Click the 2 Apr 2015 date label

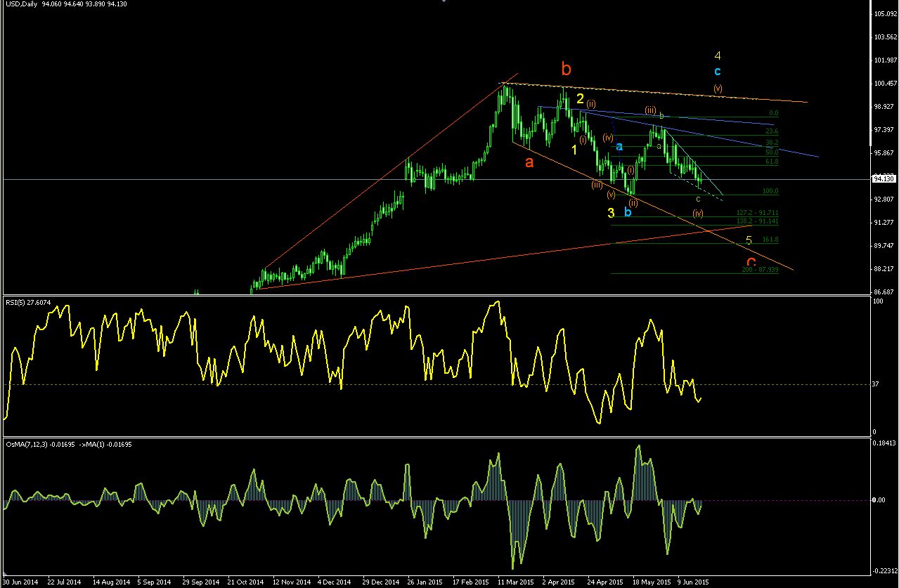[559, 582]
